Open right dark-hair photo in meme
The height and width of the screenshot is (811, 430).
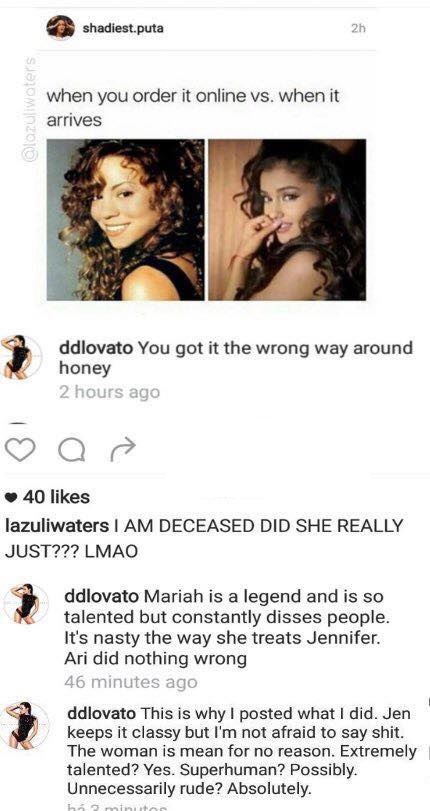click(x=287, y=220)
